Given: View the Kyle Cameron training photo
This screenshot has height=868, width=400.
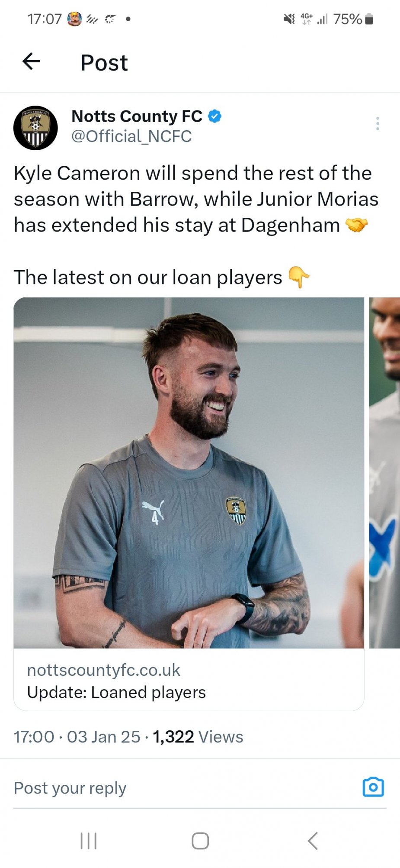Looking at the screenshot, I should tap(189, 473).
